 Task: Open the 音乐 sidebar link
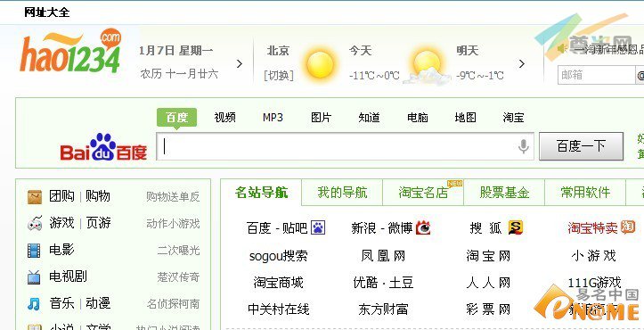tap(61, 303)
